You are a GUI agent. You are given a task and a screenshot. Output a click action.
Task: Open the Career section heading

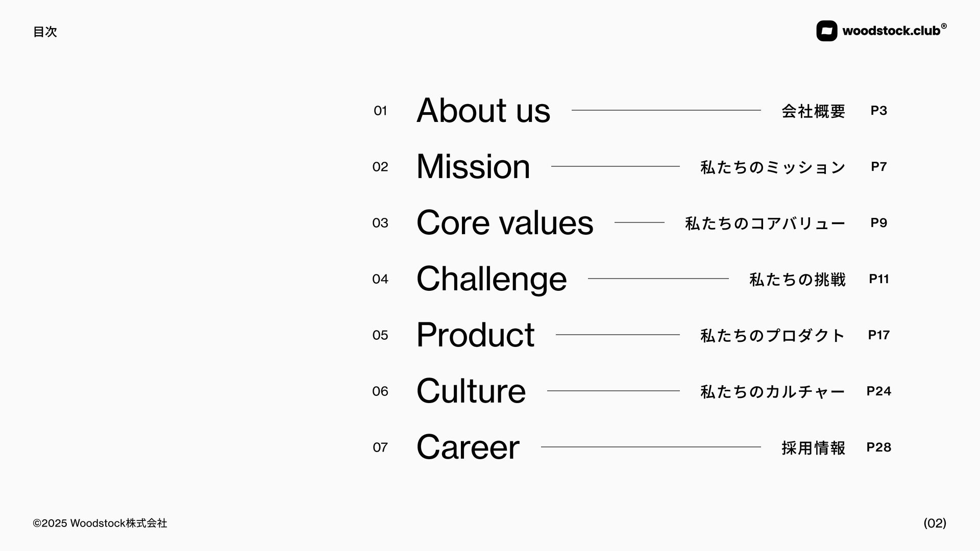(x=468, y=447)
